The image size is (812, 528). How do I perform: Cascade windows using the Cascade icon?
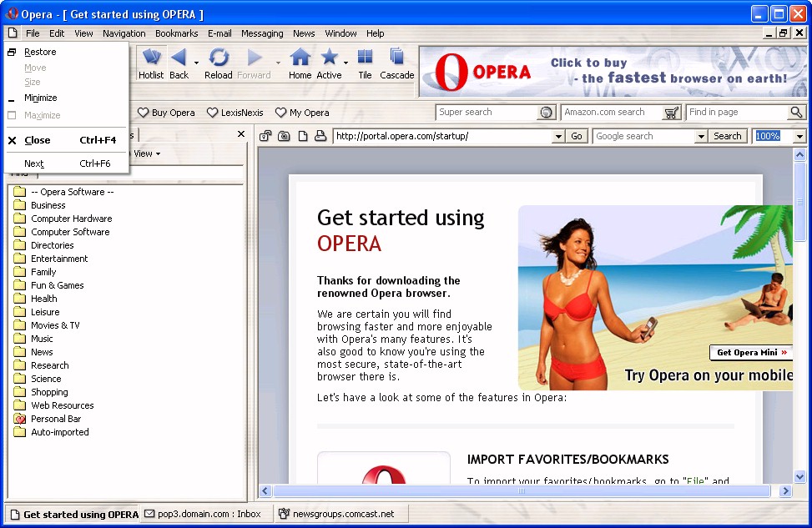coord(396,57)
